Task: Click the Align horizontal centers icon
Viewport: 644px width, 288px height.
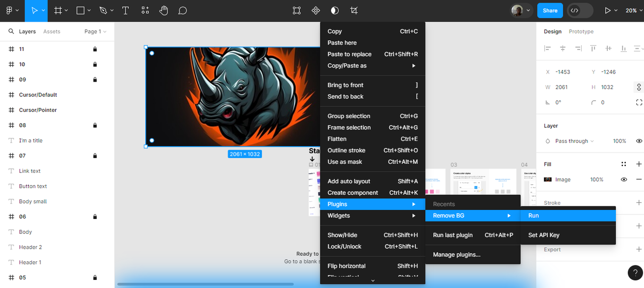Action: (x=563, y=48)
